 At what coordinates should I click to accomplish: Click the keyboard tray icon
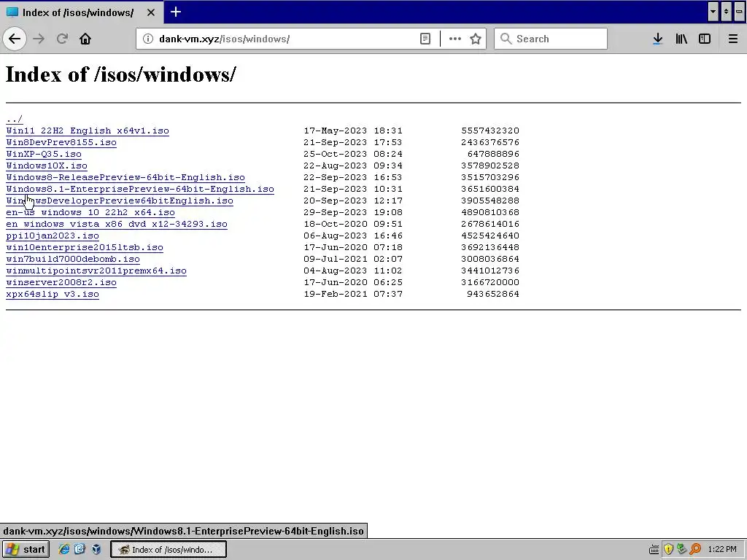pos(654,550)
